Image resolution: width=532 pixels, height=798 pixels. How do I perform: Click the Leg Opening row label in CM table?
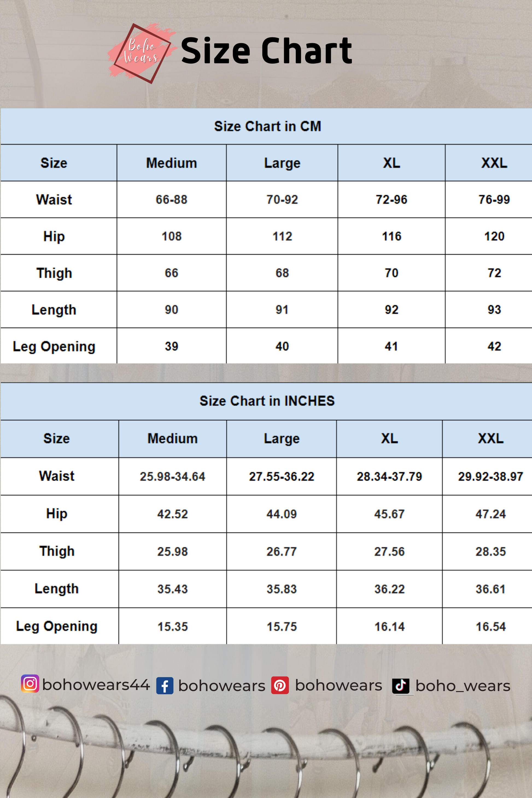(54, 346)
